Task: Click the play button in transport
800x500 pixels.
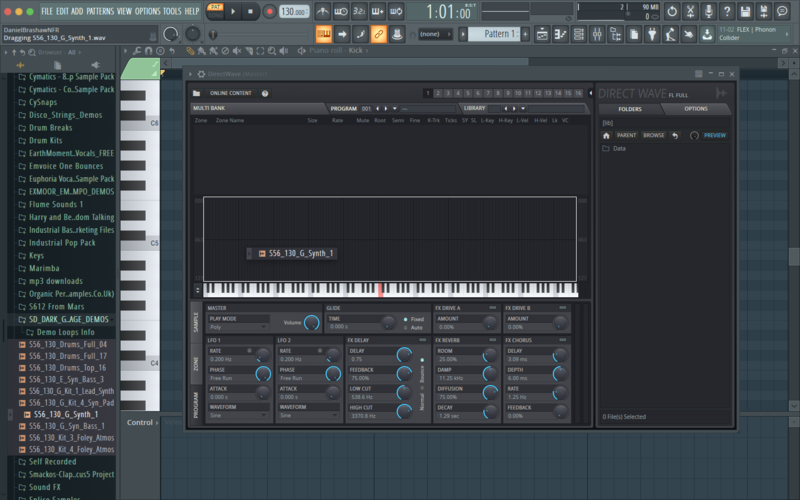Action: tap(233, 11)
